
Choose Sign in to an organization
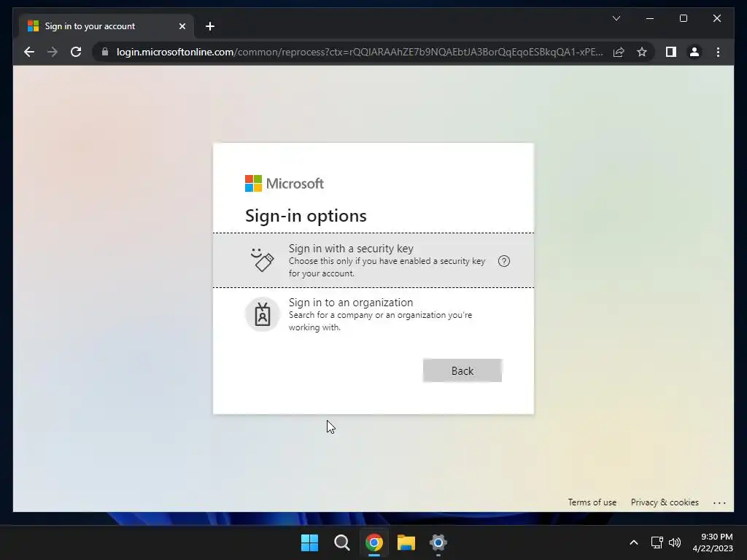pyautogui.click(x=373, y=314)
